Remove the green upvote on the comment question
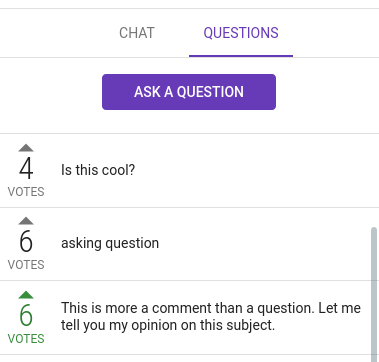The height and width of the screenshot is (362, 379). click(x=26, y=295)
